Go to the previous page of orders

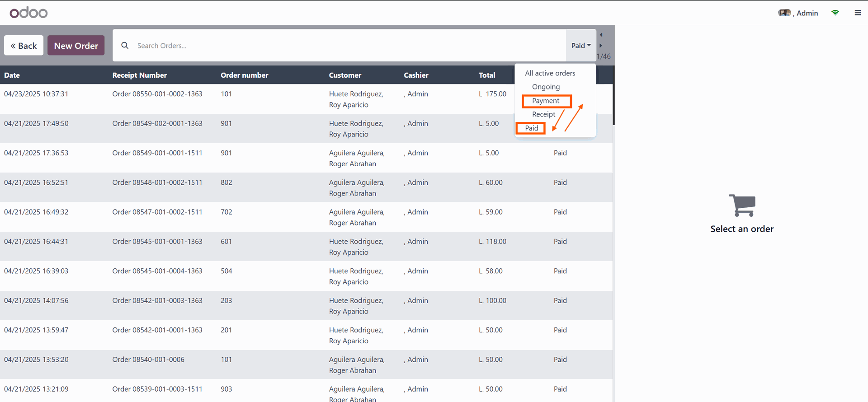pyautogui.click(x=601, y=35)
